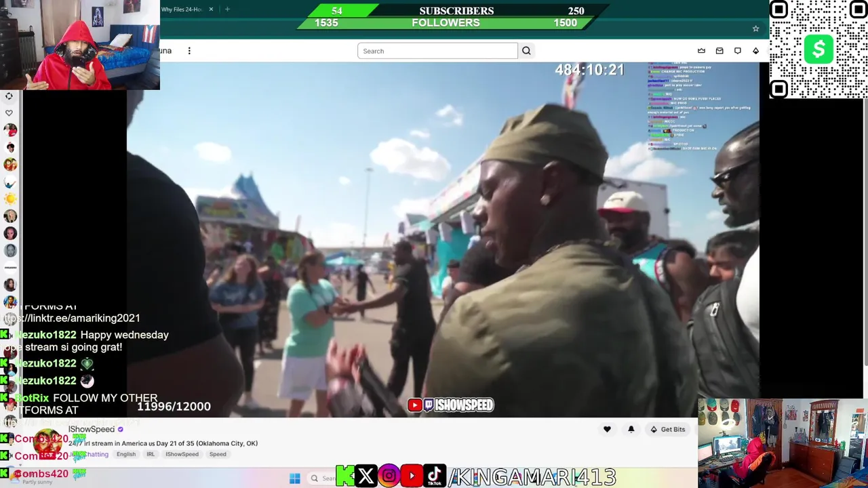Click the IRL tag
This screenshot has width=868, height=488.
point(151,454)
